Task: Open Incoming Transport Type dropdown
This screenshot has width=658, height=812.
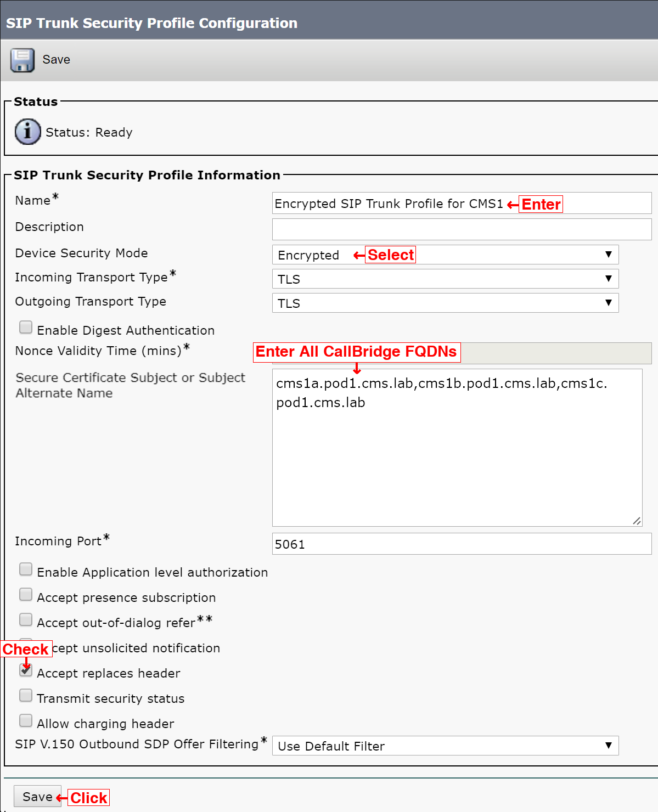Action: (445, 279)
